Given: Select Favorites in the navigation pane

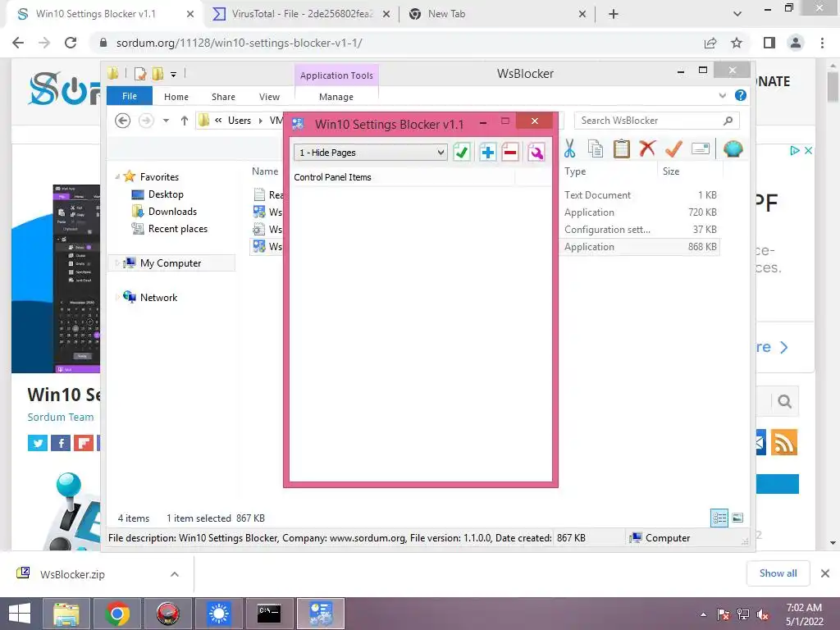Looking at the screenshot, I should tap(160, 177).
